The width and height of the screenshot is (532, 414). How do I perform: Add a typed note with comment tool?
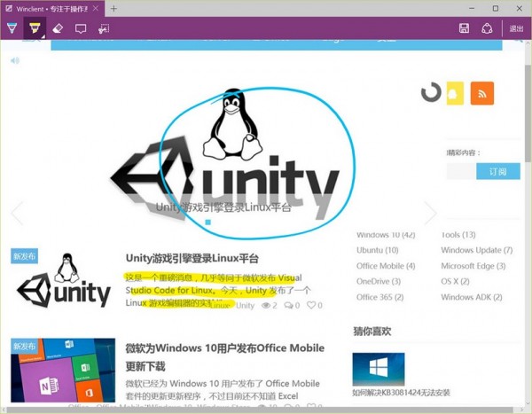pyautogui.click(x=81, y=28)
